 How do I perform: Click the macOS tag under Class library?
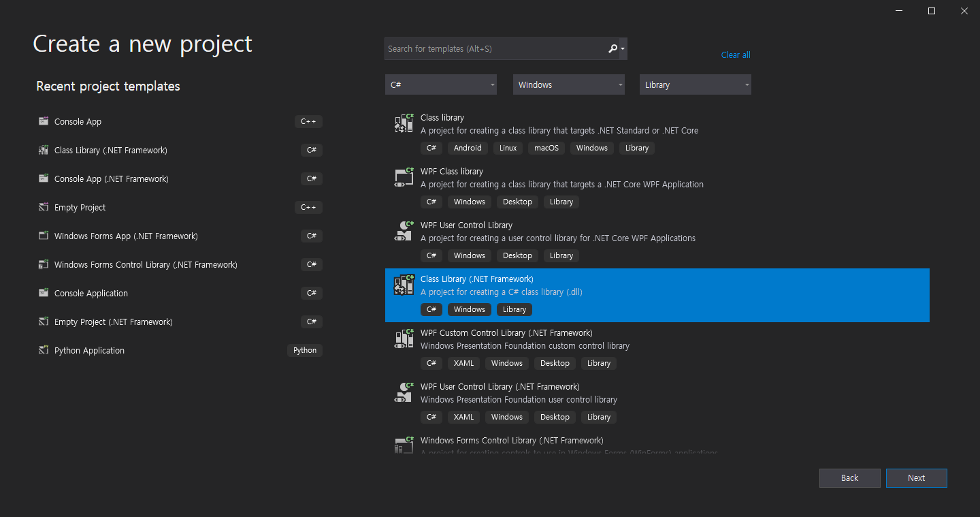(x=546, y=148)
